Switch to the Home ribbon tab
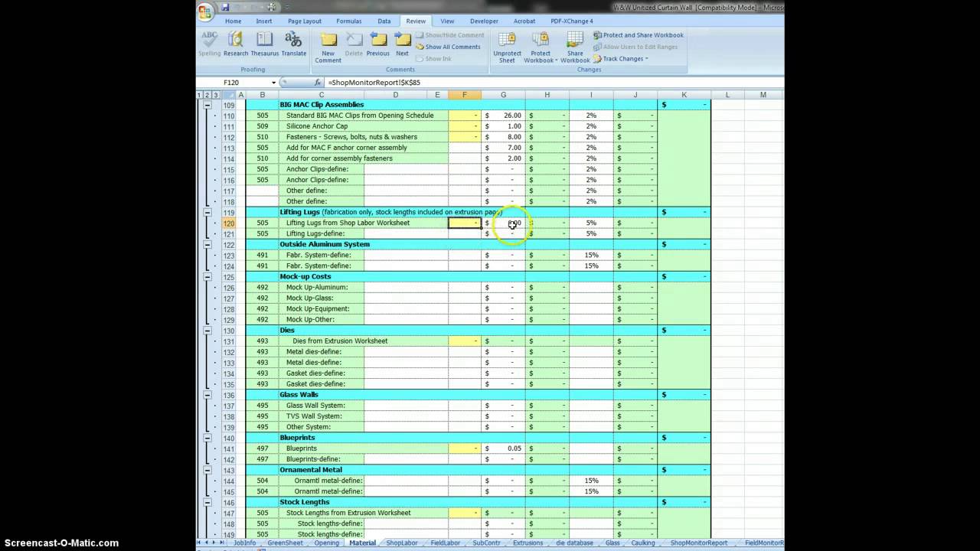The width and height of the screenshot is (980, 551). [233, 21]
